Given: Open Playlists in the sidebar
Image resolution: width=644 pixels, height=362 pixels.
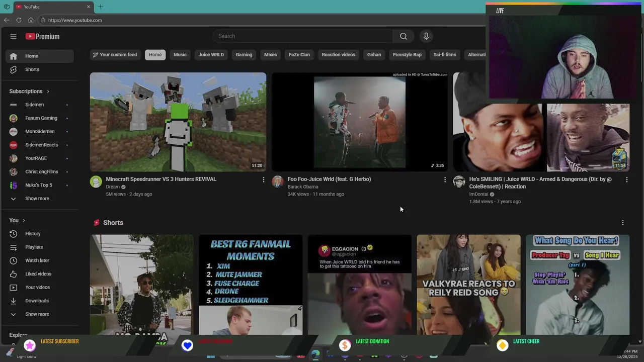Looking at the screenshot, I should pos(40,247).
